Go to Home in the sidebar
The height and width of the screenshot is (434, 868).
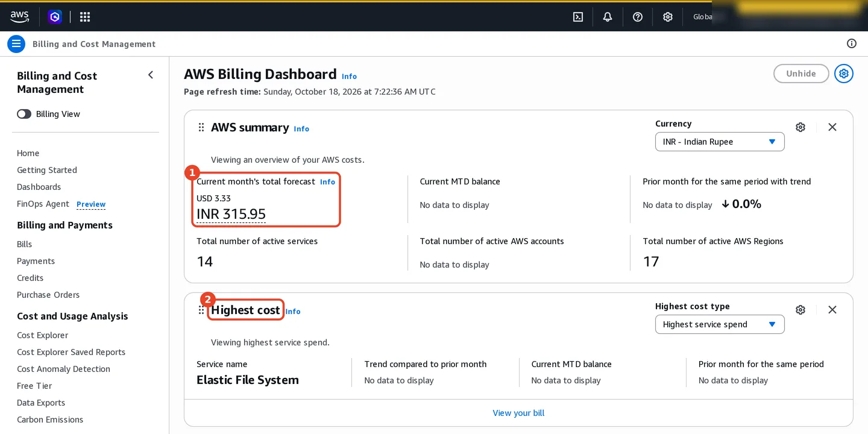pos(28,153)
